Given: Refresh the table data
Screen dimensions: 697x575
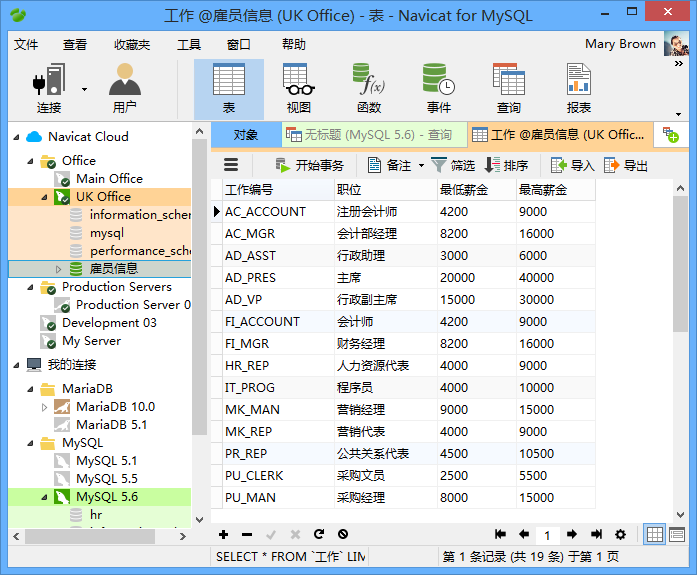Looking at the screenshot, I should [x=319, y=534].
